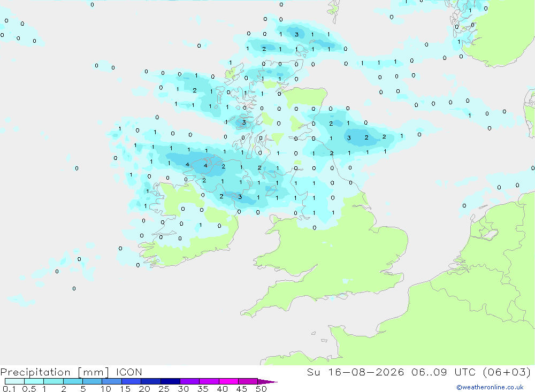Click the legend label '0.5'
Screen dimensions: 535x392
(x=29, y=389)
